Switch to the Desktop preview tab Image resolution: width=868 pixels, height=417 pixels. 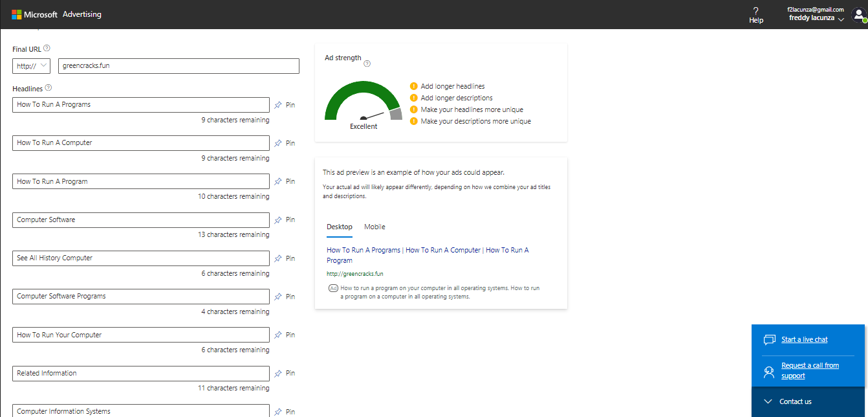[340, 227]
